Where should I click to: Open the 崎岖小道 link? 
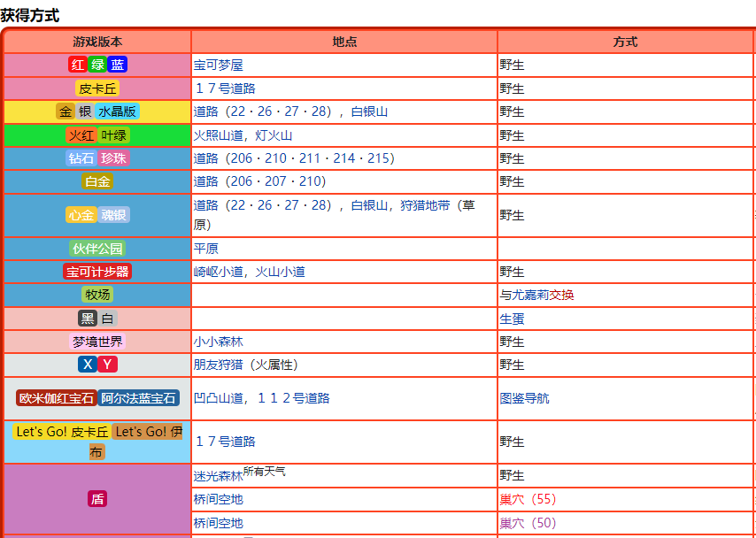pyautogui.click(x=219, y=272)
